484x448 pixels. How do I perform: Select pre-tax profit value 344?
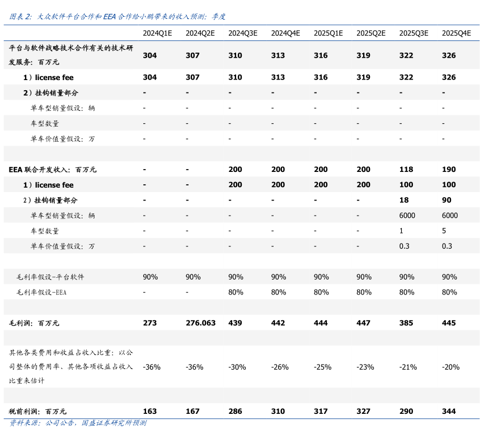click(x=449, y=412)
